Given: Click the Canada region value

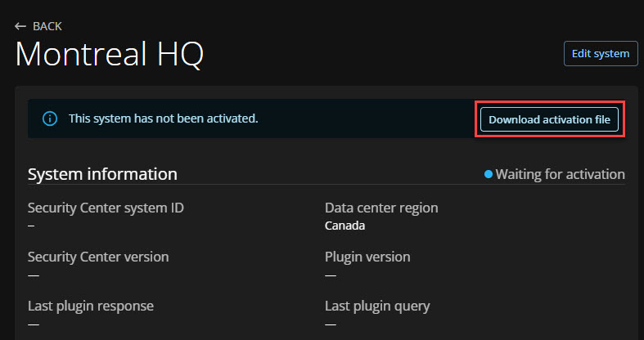Looking at the screenshot, I should click(345, 226).
